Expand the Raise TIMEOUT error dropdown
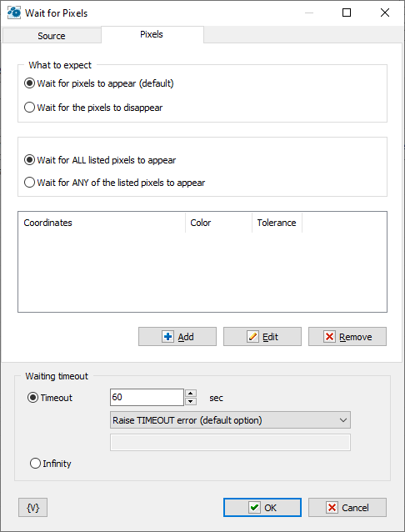This screenshot has width=405, height=532. (x=230, y=420)
